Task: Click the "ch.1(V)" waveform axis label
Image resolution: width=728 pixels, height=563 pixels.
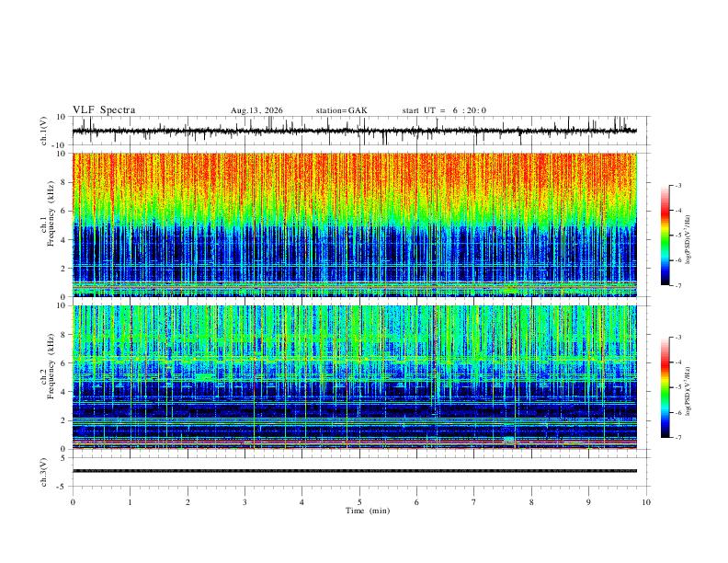Action: 44,131
